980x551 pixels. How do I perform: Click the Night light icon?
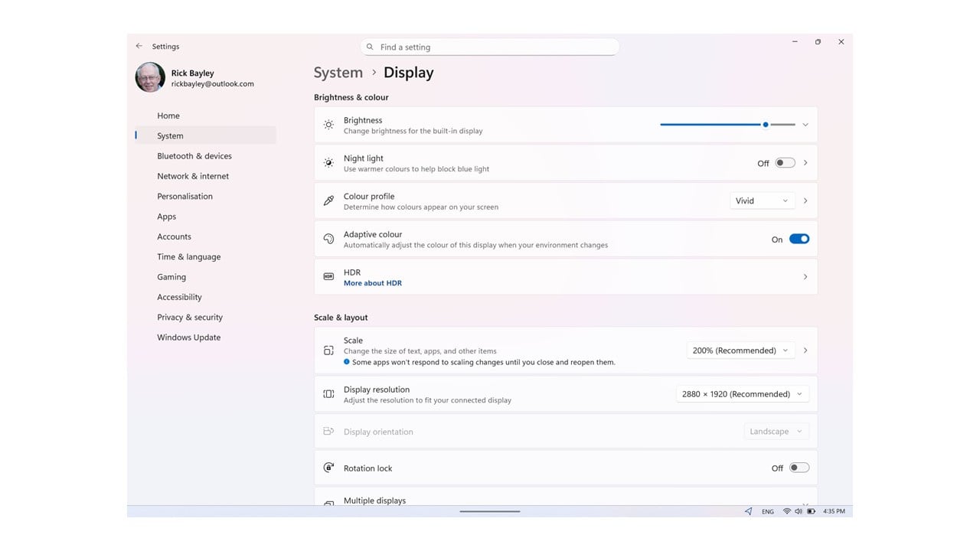pyautogui.click(x=328, y=163)
